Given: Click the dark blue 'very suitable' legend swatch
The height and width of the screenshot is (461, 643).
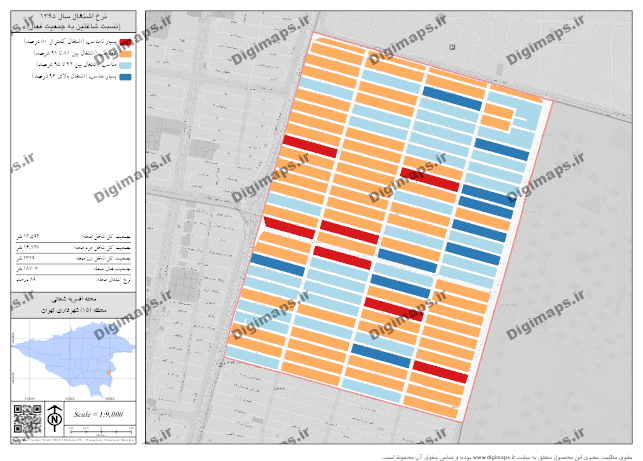Looking at the screenshot, I should click(125, 77).
